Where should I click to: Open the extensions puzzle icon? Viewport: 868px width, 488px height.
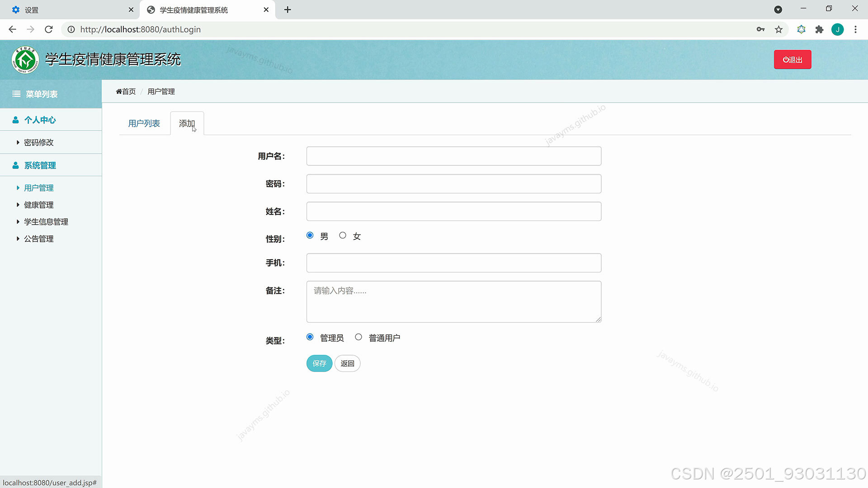click(x=819, y=29)
